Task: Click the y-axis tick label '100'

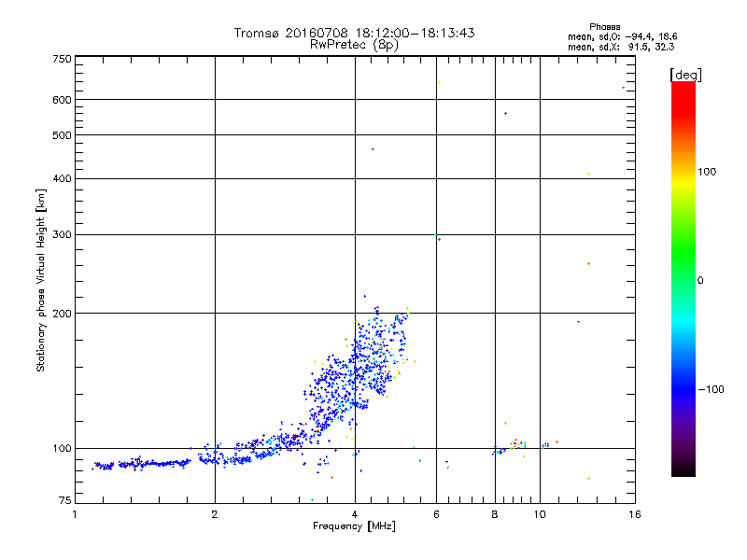Action: click(x=62, y=448)
